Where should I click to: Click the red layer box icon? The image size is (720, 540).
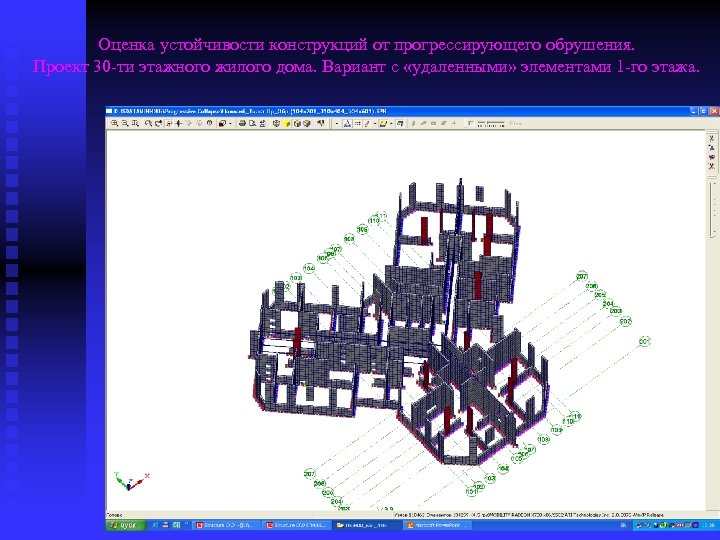pos(222,124)
